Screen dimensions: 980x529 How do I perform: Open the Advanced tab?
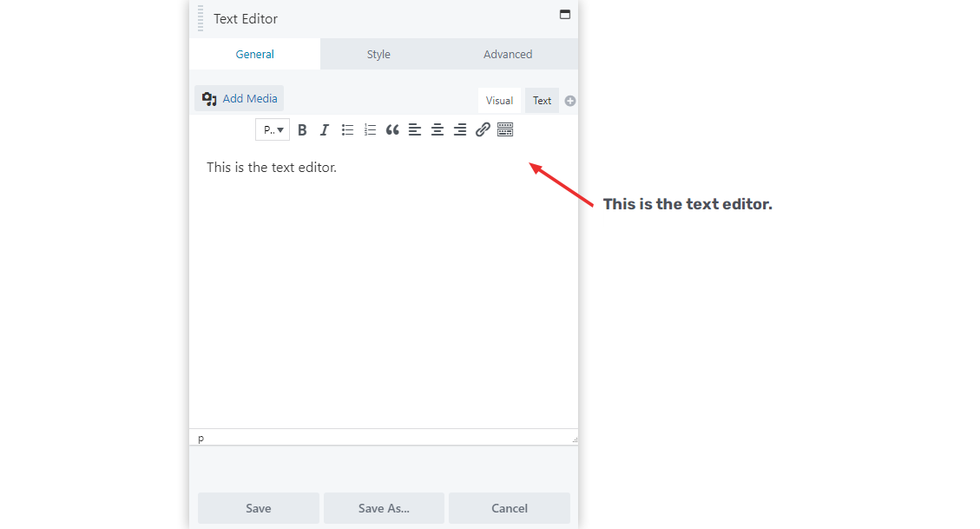pyautogui.click(x=508, y=55)
